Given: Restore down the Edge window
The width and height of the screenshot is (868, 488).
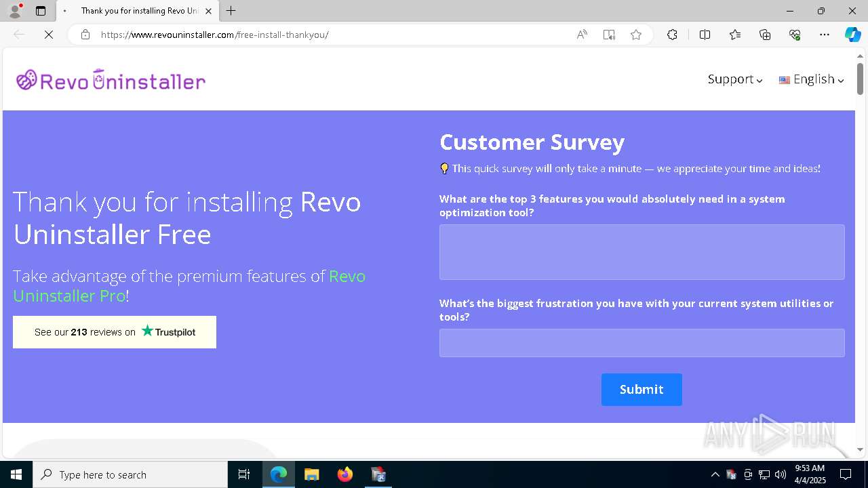Looking at the screenshot, I should click(x=821, y=11).
